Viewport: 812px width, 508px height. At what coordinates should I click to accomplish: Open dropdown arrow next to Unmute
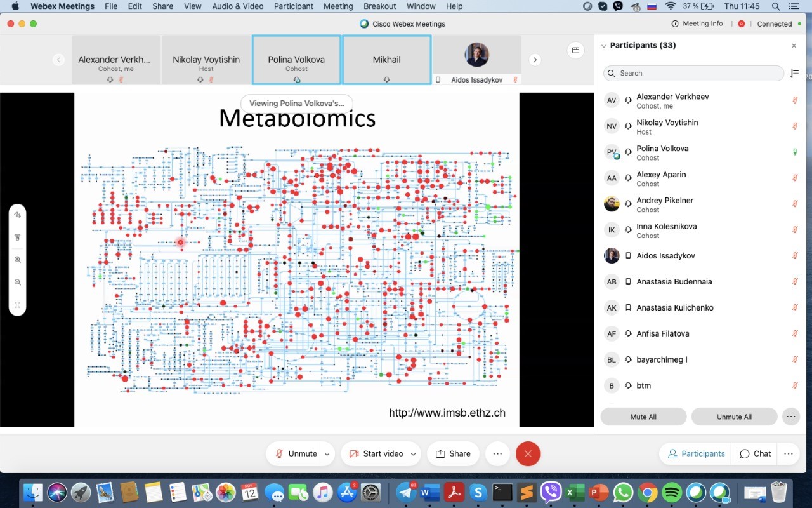pos(327,454)
